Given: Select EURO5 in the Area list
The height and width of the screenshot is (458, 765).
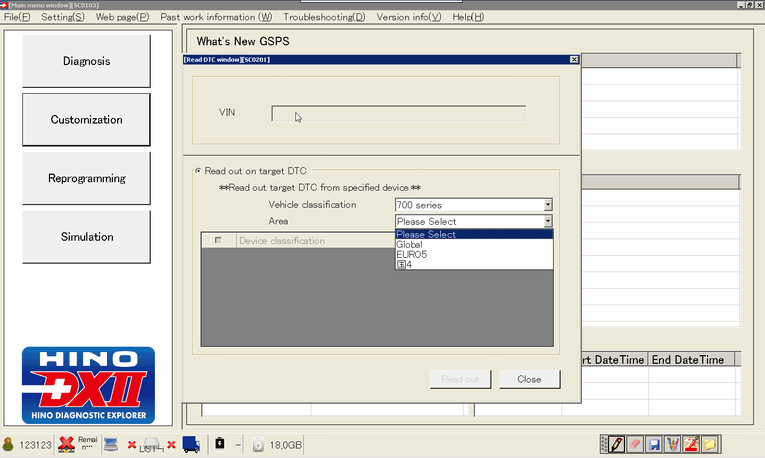Looking at the screenshot, I should coord(412,254).
